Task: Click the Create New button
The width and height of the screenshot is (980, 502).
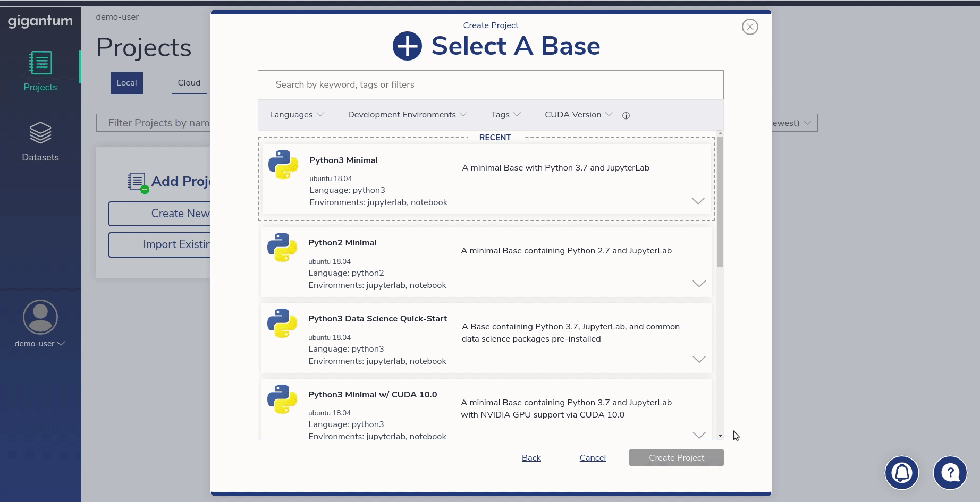Action: click(x=160, y=214)
